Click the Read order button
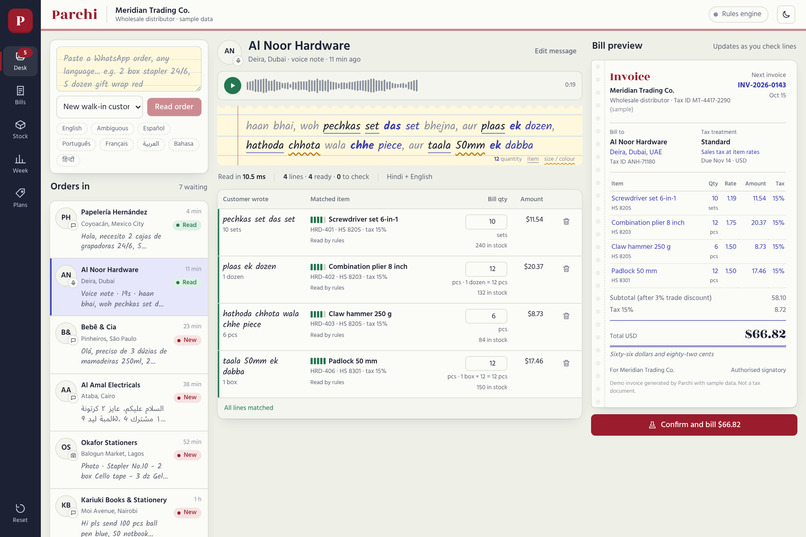Image resolution: width=806 pixels, height=537 pixels. click(174, 107)
